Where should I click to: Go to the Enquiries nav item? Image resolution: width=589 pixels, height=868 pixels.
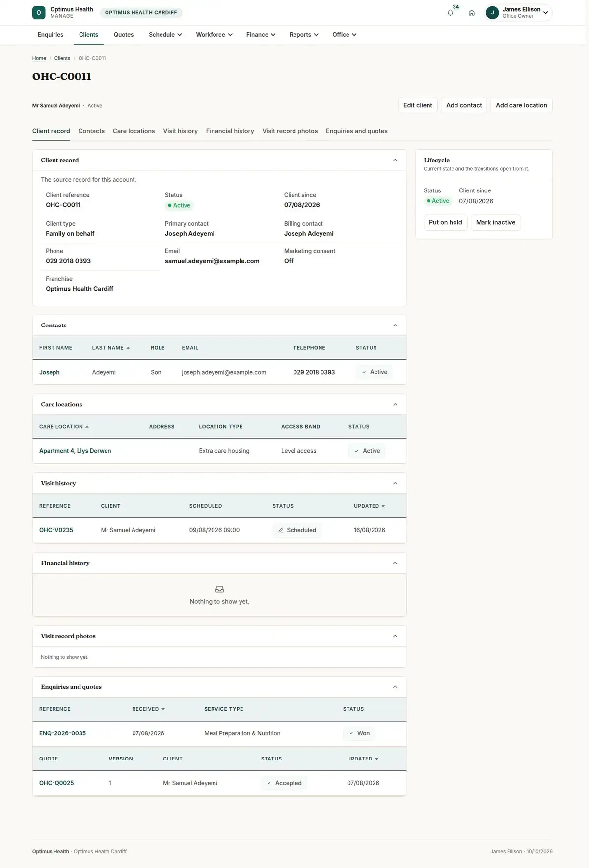(x=51, y=35)
